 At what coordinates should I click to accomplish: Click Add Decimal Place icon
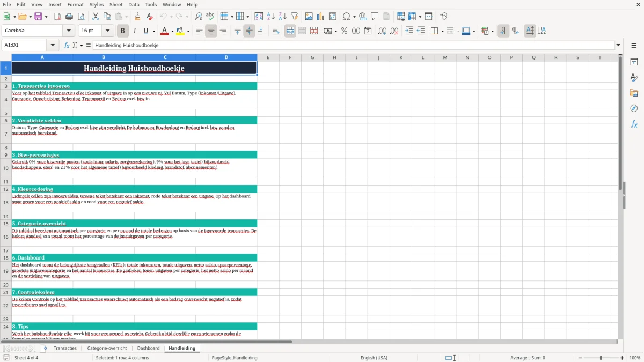pyautogui.click(x=382, y=31)
